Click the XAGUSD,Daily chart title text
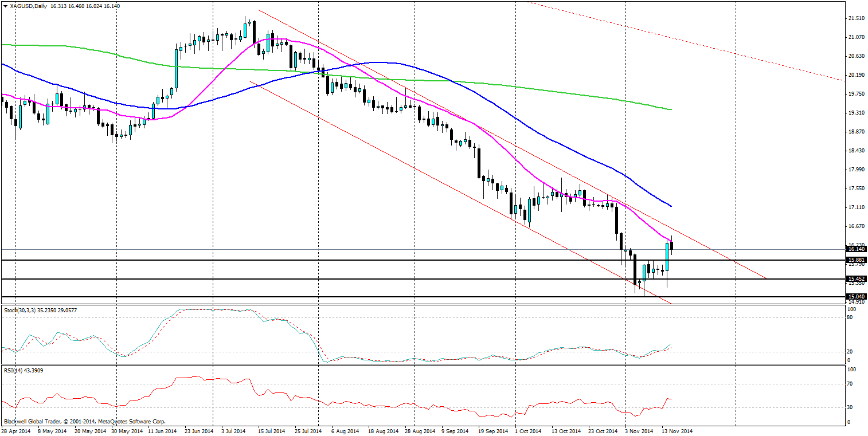Image resolution: width=868 pixels, height=436 pixels. [x=29, y=5]
